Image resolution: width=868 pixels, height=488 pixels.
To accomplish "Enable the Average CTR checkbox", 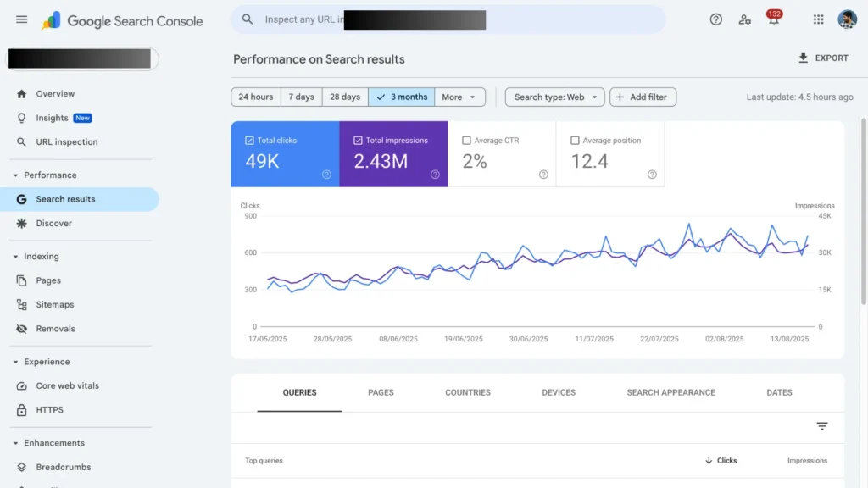I will click(x=466, y=141).
